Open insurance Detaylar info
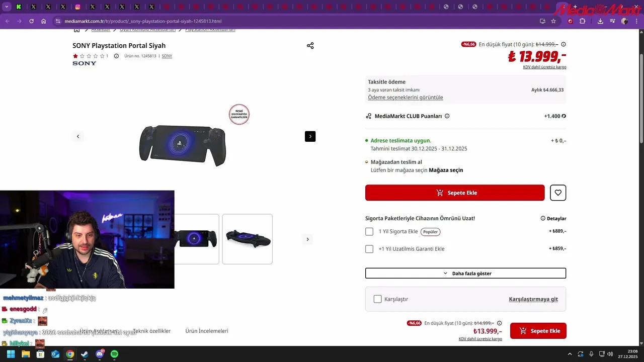This screenshot has height=362, width=644. pos(553,219)
